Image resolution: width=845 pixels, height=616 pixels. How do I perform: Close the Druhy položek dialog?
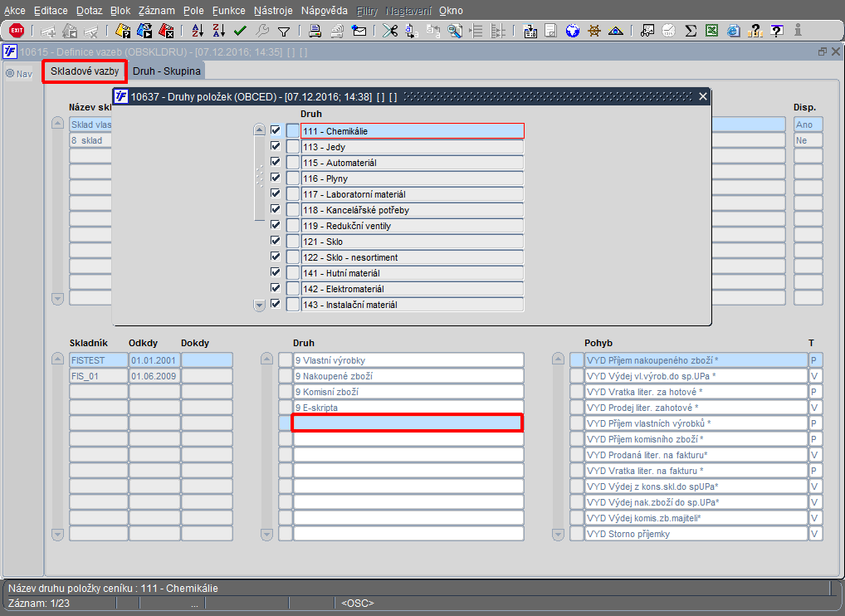point(703,96)
